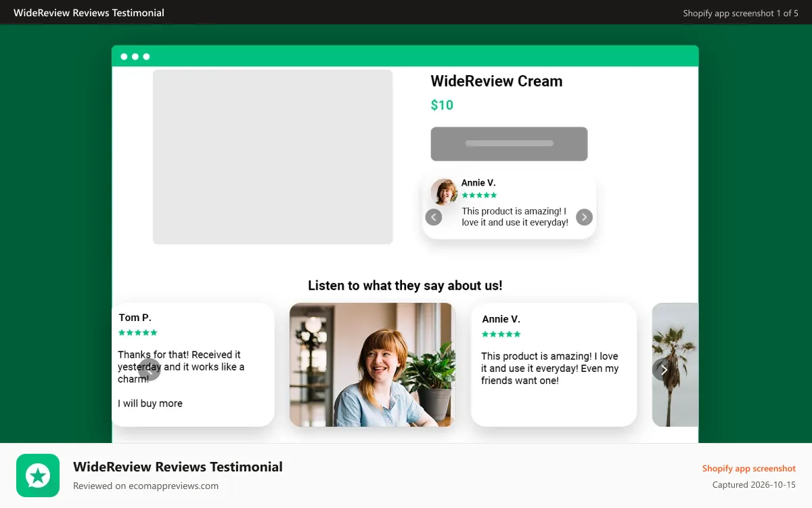
Task: Click five-star rating on carousel Annie V. card
Action: (x=501, y=334)
